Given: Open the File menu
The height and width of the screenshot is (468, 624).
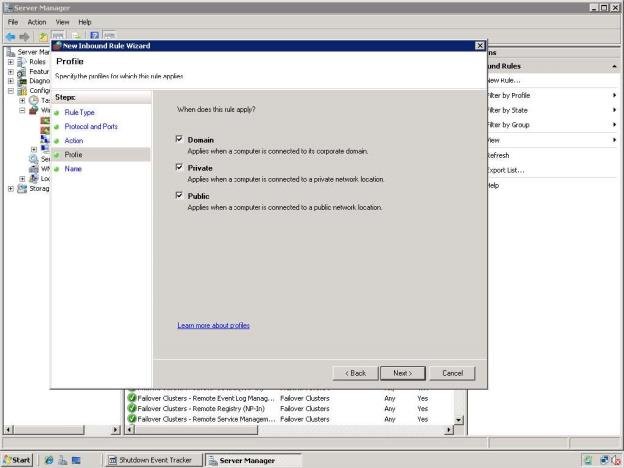Looking at the screenshot, I should (x=13, y=22).
